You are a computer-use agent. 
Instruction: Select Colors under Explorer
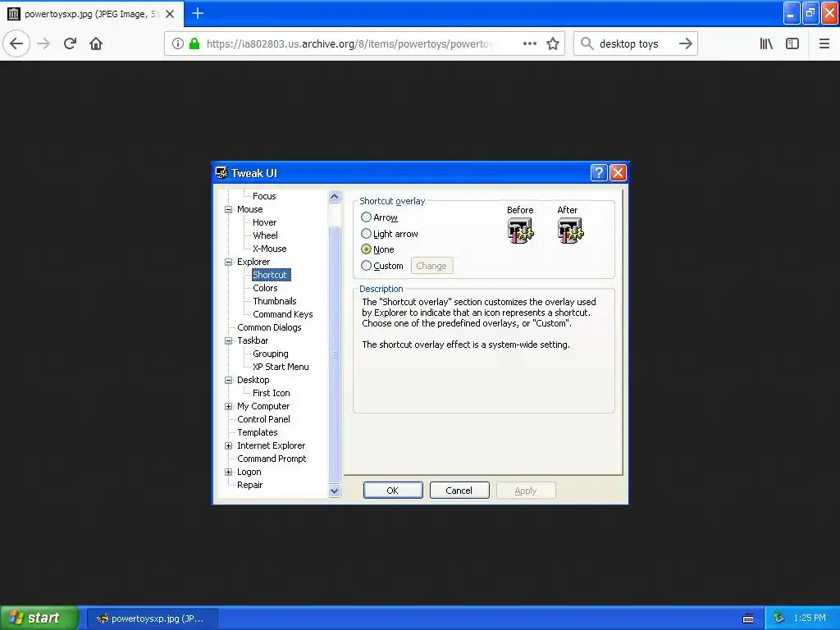pyautogui.click(x=265, y=288)
